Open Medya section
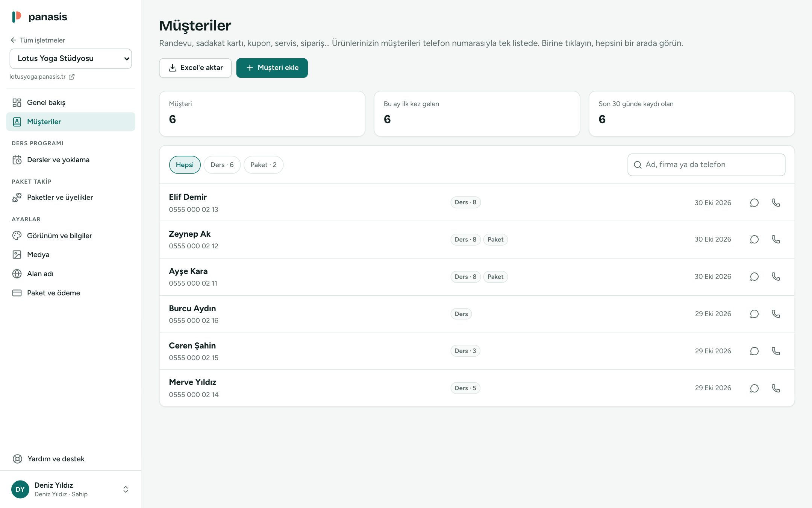The height and width of the screenshot is (508, 812). [71, 254]
